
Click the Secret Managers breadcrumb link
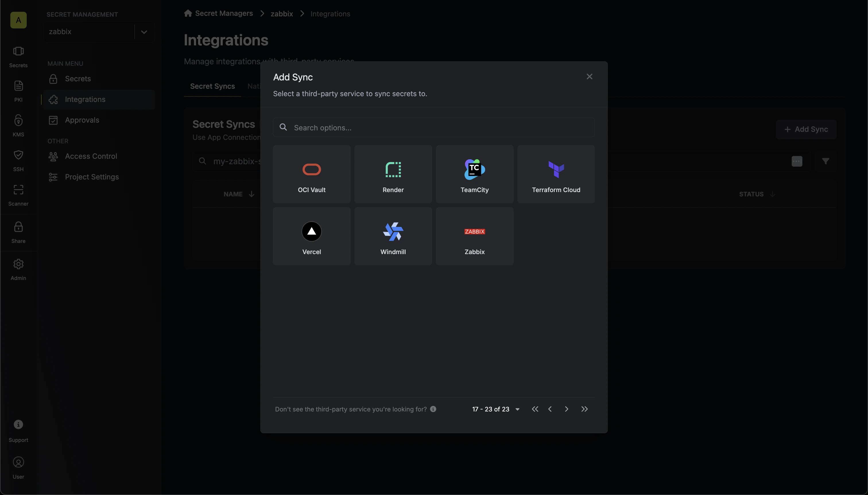[224, 13]
